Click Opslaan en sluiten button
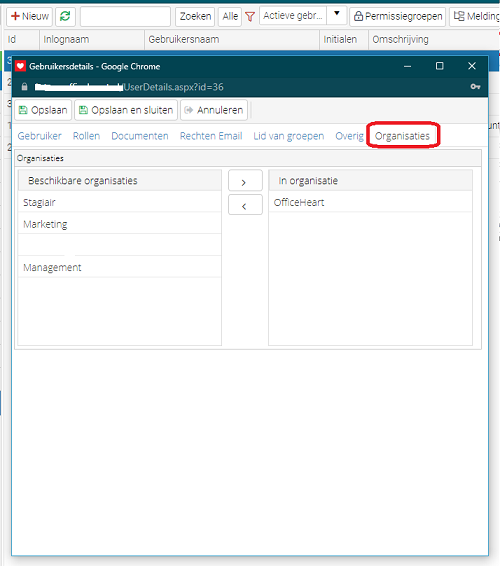The width and height of the screenshot is (500, 566). pos(126,110)
